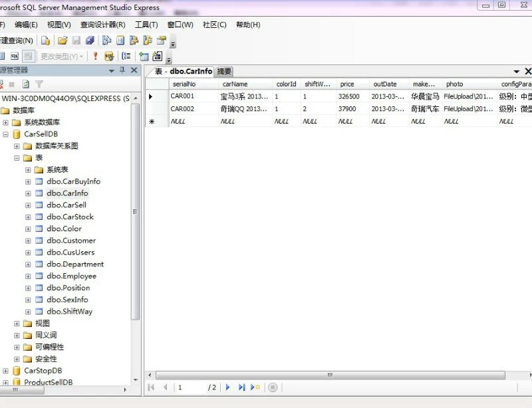
Task: Open the 更改类型(Y) dropdown
Action: pyautogui.click(x=62, y=56)
